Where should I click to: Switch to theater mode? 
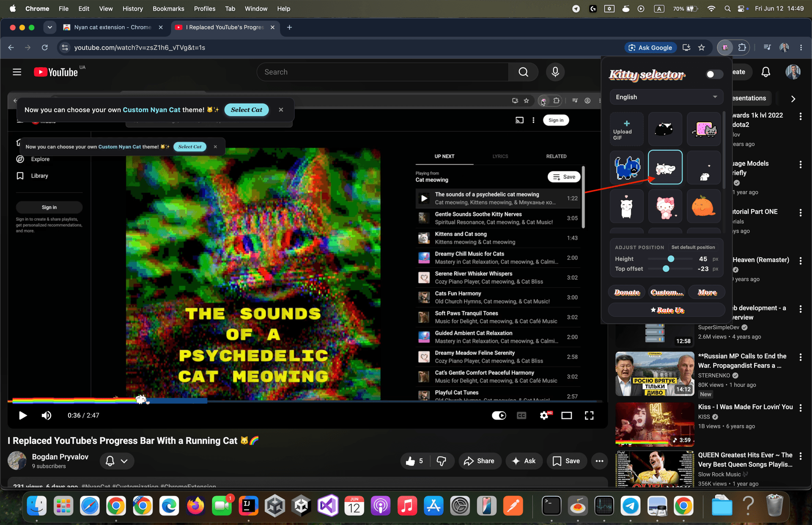tap(566, 415)
